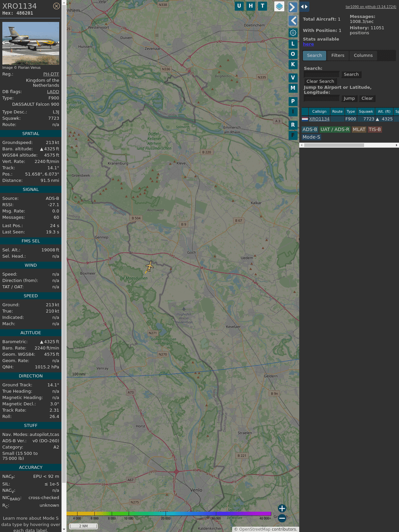The image size is (399, 532).
Task: Switch to the Search tab
Action: (314, 56)
